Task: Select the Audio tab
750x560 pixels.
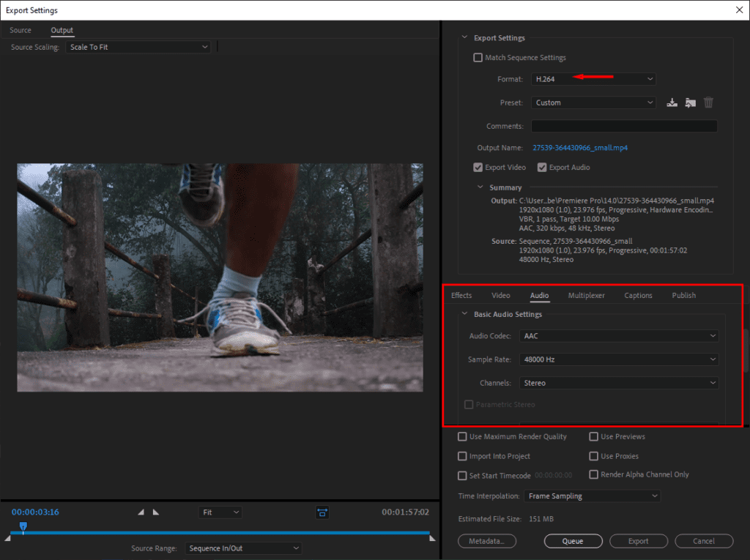Action: tap(539, 295)
